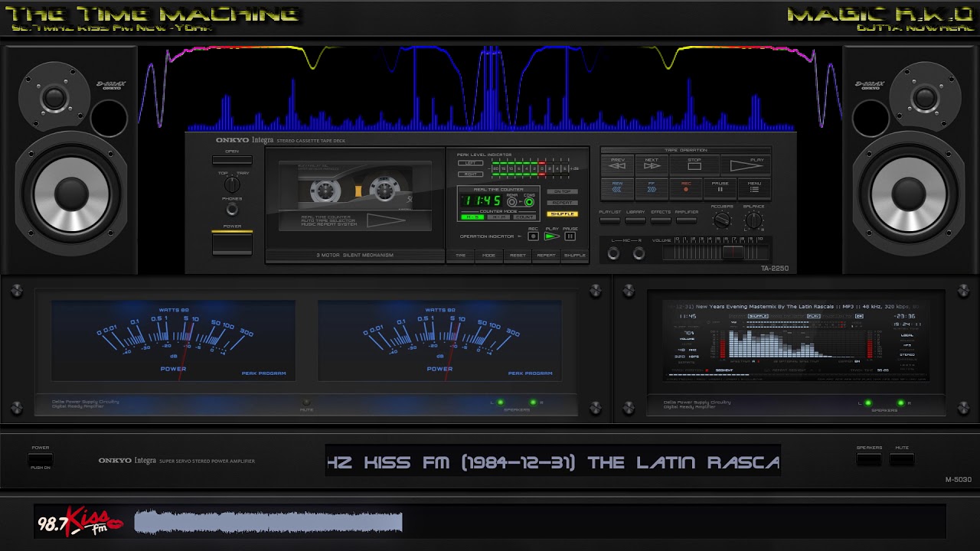980x551 pixels.
Task: Toggle the tape deck POWER button
Action: 232,243
